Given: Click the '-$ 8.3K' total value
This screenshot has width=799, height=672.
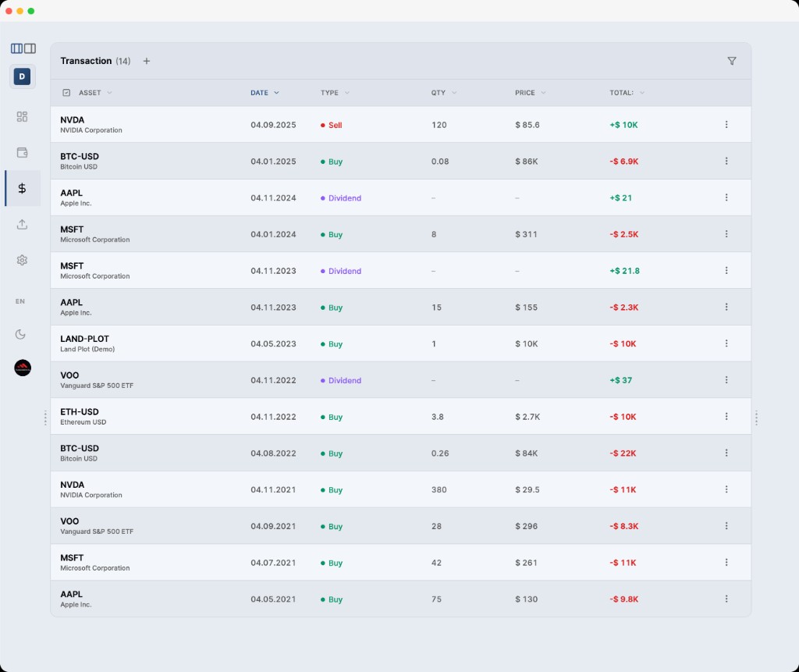Looking at the screenshot, I should pyautogui.click(x=623, y=526).
